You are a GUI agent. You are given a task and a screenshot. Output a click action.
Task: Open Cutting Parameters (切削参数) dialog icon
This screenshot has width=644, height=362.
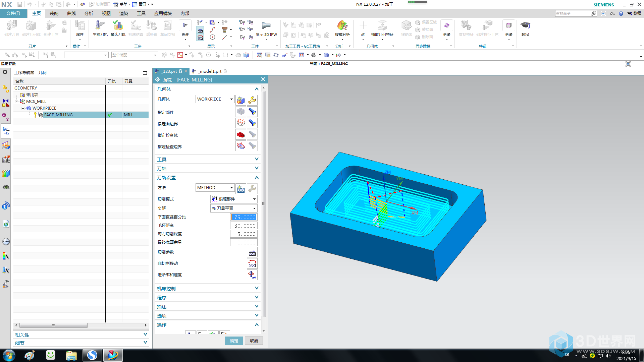click(252, 253)
